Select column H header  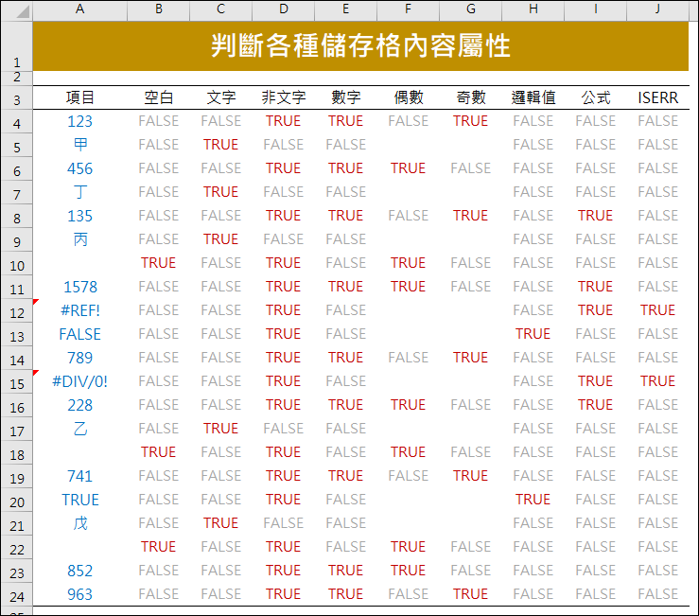[533, 9]
